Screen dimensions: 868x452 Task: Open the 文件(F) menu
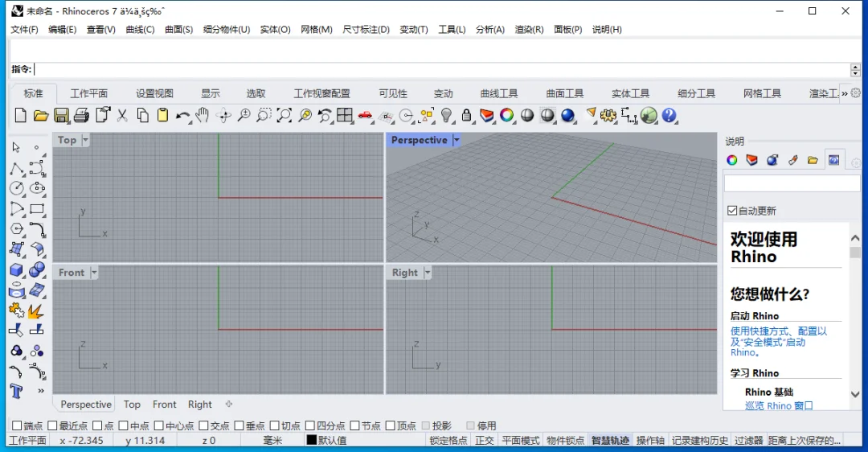pyautogui.click(x=24, y=30)
